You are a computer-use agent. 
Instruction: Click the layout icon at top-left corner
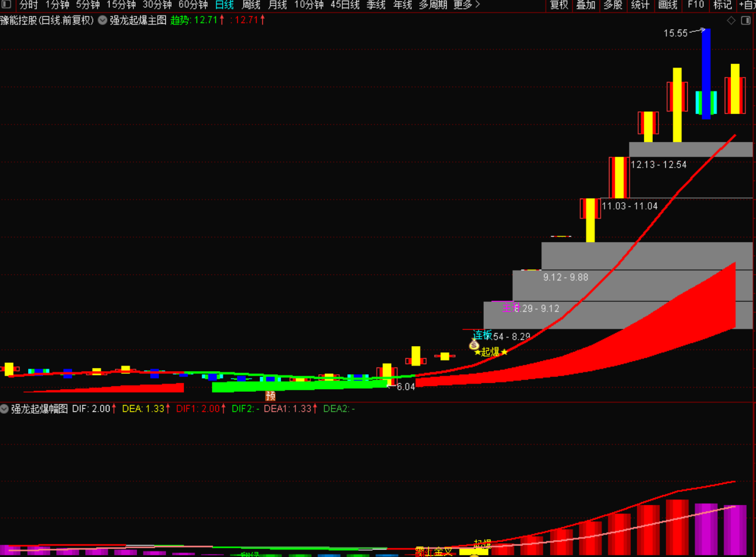tap(6, 5)
